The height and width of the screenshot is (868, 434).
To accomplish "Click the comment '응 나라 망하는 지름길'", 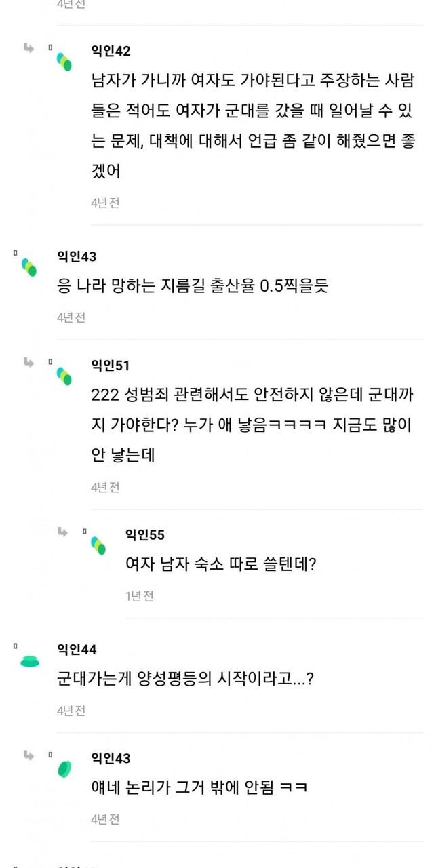I will coord(193,286).
